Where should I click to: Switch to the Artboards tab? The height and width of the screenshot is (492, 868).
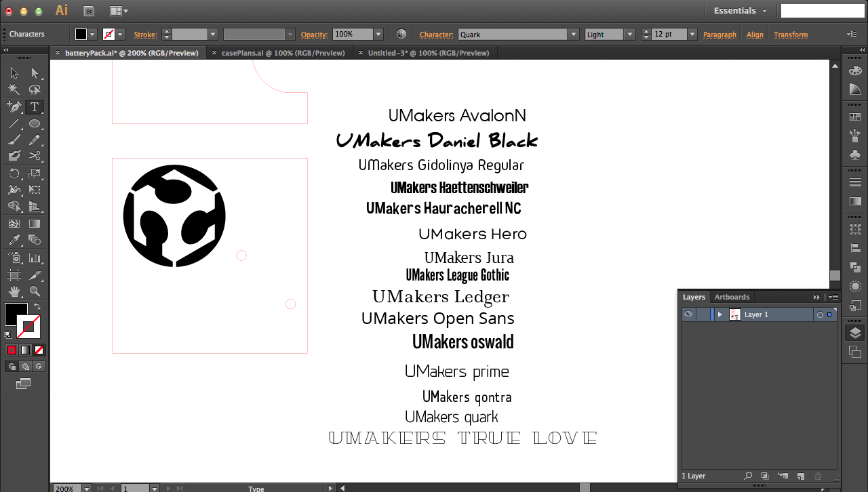click(732, 297)
